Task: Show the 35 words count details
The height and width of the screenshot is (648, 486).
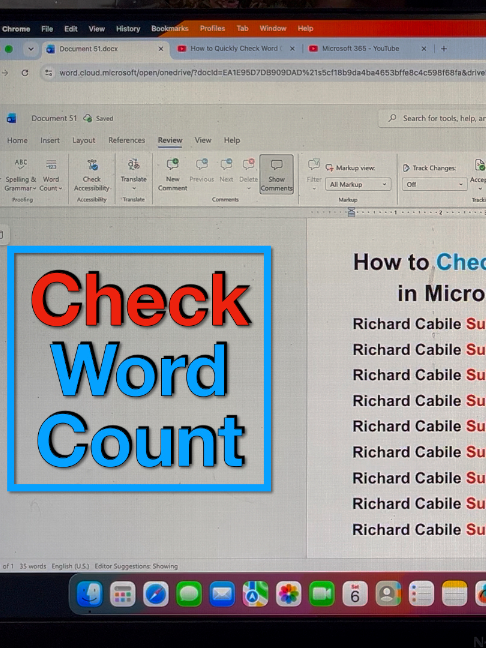Action: point(33,566)
